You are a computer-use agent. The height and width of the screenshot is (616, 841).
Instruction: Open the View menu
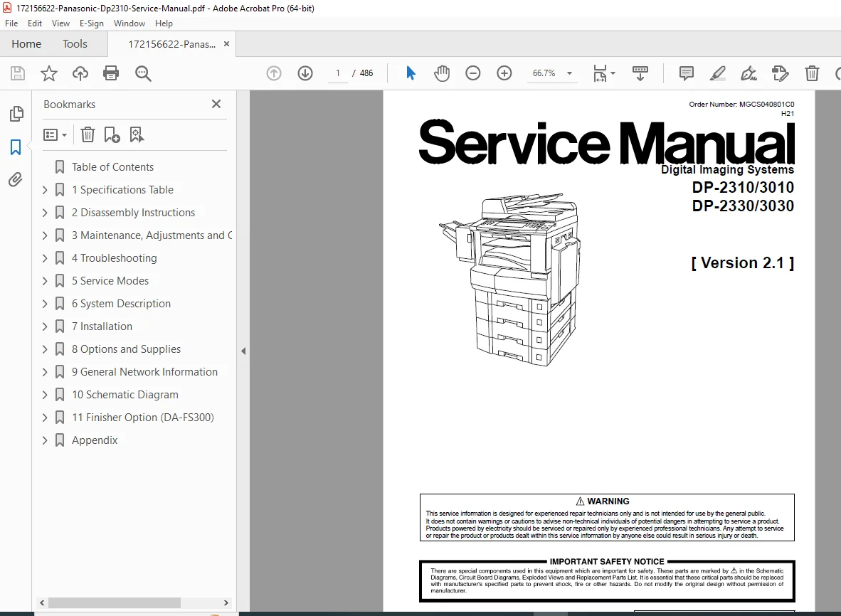click(60, 23)
